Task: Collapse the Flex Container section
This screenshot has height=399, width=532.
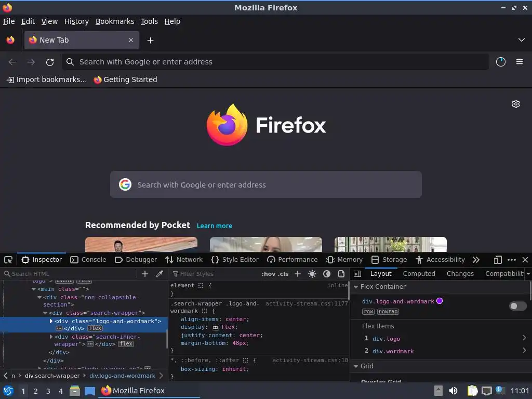Action: click(356, 287)
